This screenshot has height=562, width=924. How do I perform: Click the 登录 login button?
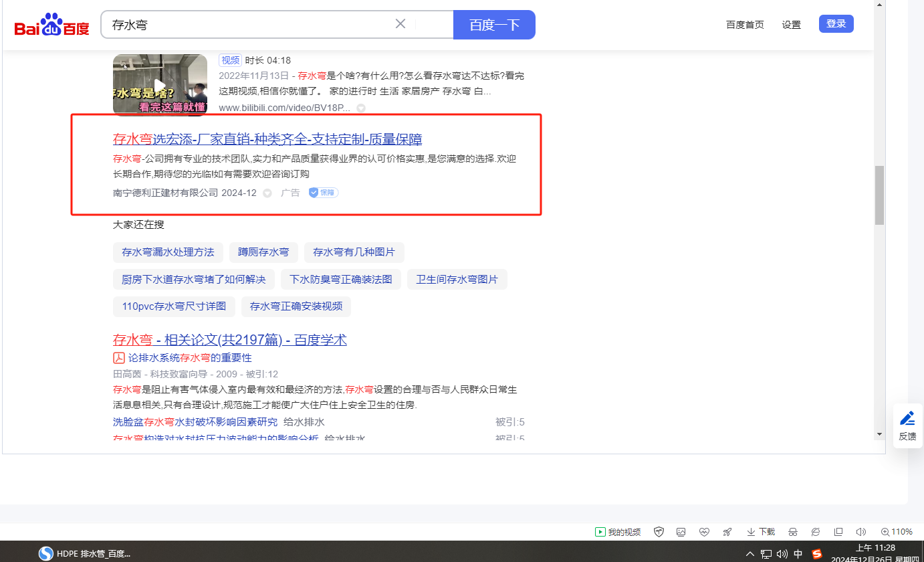pos(836,24)
